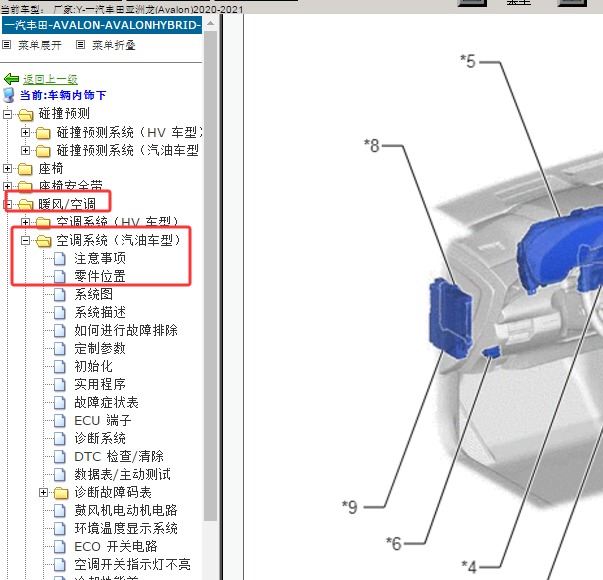Open the ECU 端子 page

[103, 421]
